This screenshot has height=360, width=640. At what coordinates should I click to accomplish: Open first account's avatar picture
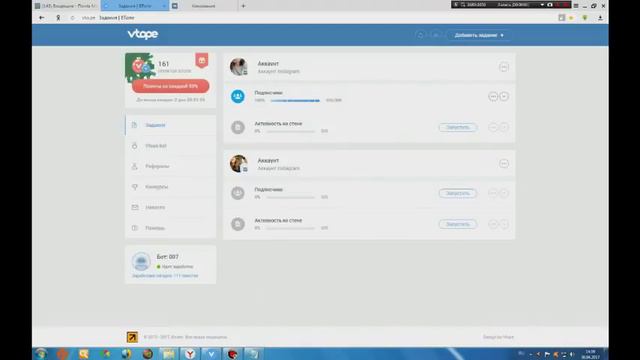pyautogui.click(x=238, y=67)
